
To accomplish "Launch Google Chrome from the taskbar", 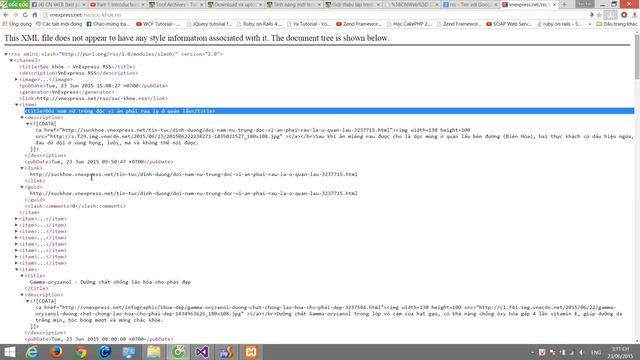I will 81,352.
